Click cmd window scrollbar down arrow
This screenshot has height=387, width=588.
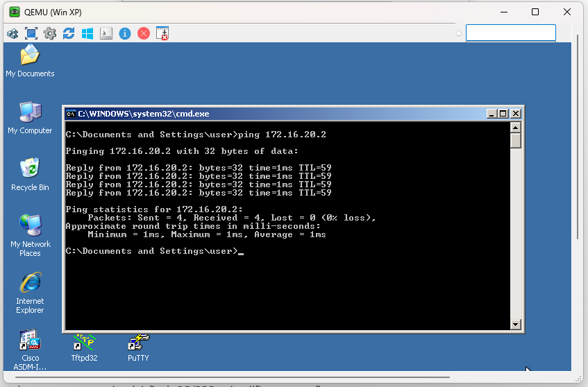click(x=515, y=324)
